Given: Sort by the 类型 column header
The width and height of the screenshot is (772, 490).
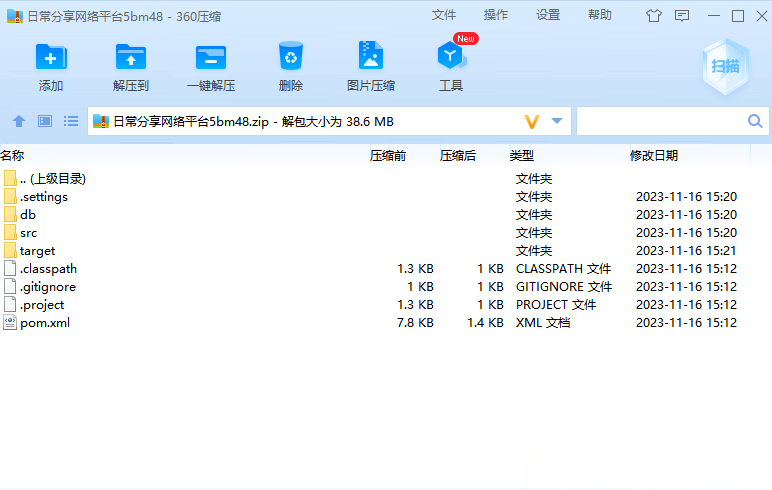Looking at the screenshot, I should coord(522,156).
